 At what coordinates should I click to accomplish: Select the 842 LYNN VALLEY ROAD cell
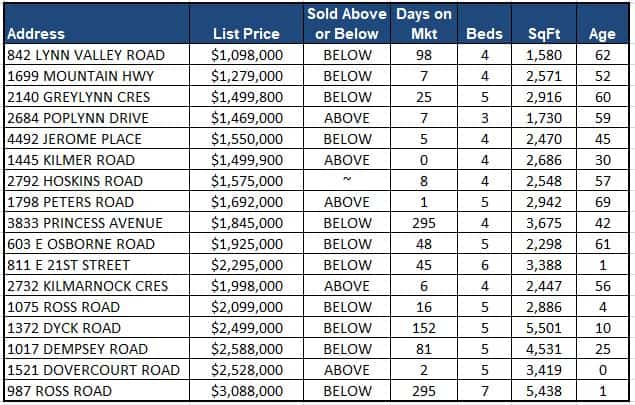[82, 55]
